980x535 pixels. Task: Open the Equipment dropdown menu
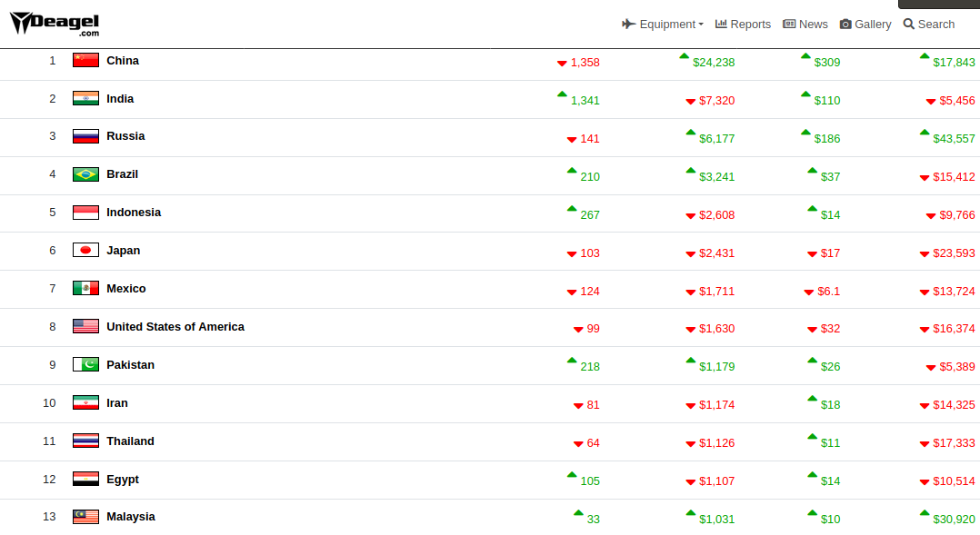(663, 25)
